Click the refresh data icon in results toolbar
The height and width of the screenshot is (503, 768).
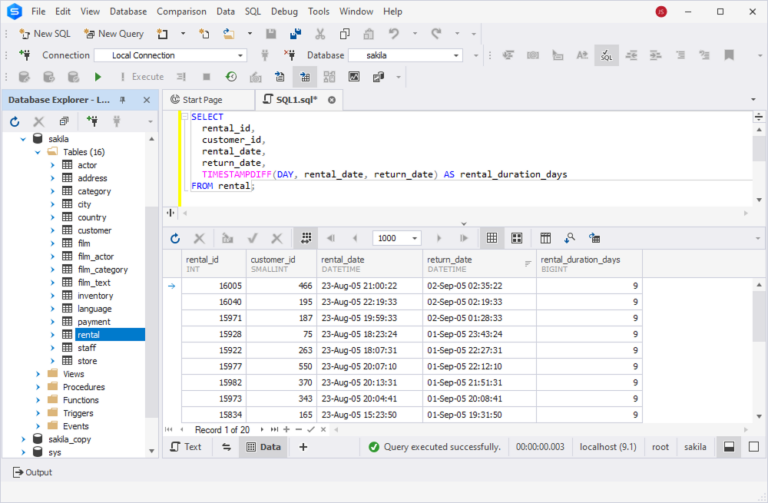point(175,238)
